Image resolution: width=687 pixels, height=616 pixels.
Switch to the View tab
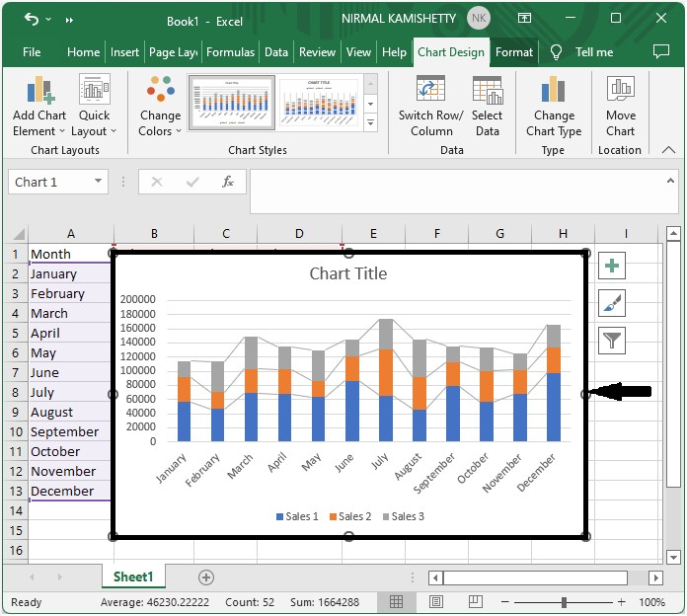[358, 52]
